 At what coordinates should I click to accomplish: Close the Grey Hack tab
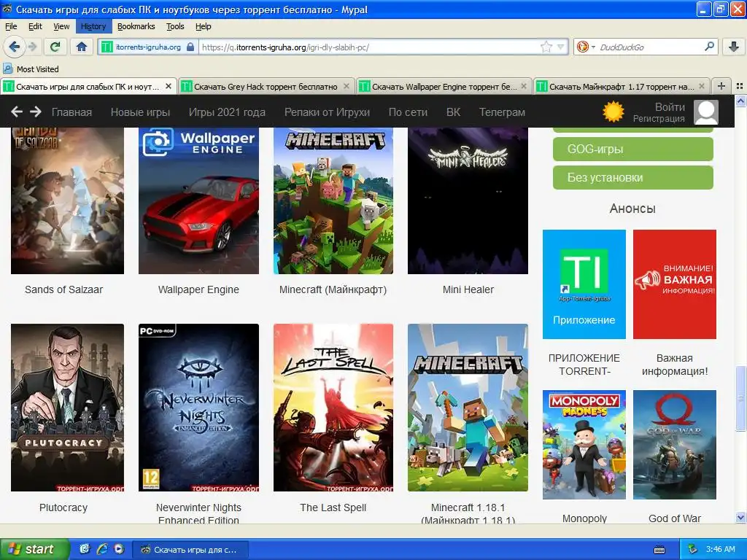pyautogui.click(x=347, y=86)
